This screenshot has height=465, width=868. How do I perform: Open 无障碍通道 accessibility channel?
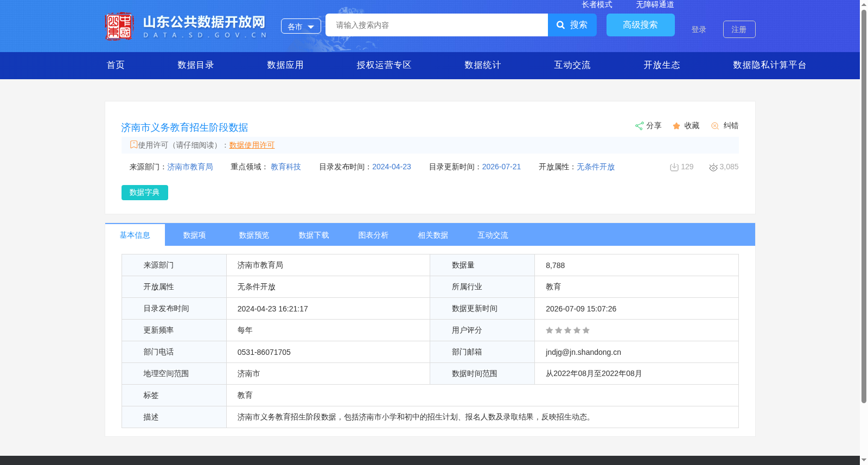655,4
